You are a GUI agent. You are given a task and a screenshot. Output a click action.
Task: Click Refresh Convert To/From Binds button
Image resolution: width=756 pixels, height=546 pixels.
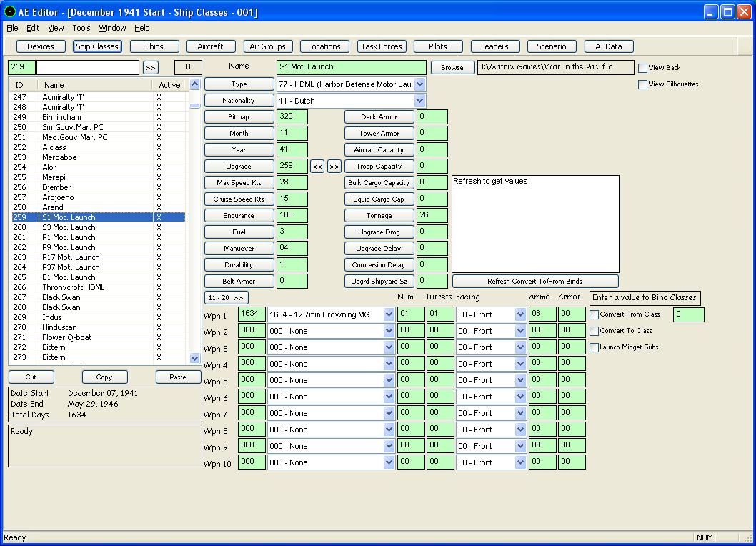pos(534,281)
